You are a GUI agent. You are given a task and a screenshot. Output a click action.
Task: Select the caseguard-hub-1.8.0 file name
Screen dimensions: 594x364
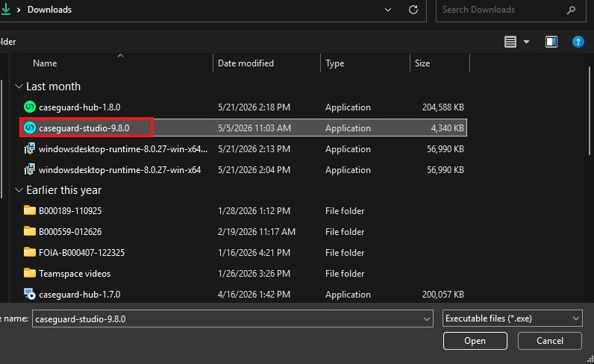[80, 107]
